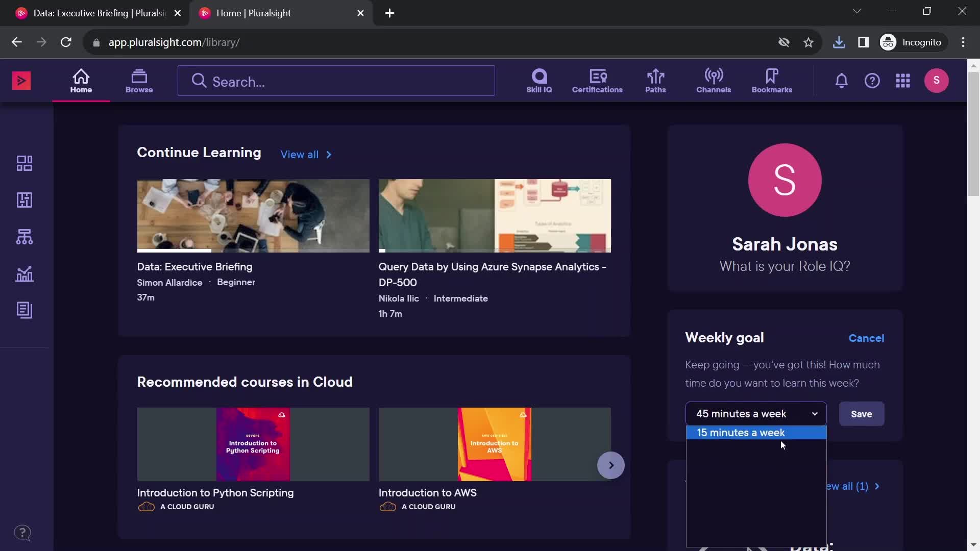Click the scrollbar down arrow
980x551 pixels.
[973, 545]
